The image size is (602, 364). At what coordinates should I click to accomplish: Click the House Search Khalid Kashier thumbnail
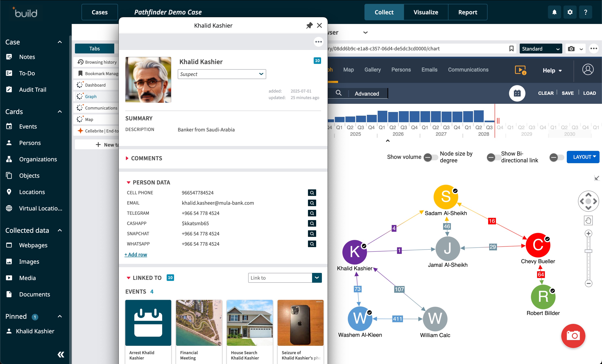(x=249, y=323)
